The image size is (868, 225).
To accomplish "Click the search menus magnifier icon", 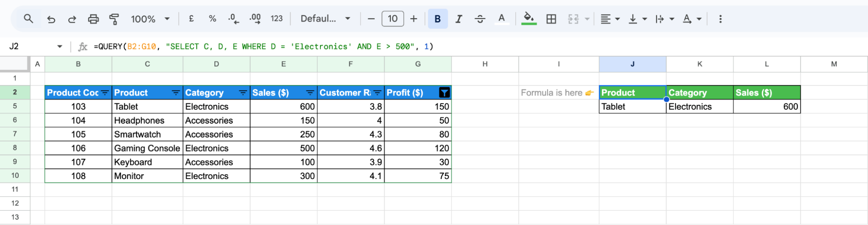I will click(x=28, y=19).
